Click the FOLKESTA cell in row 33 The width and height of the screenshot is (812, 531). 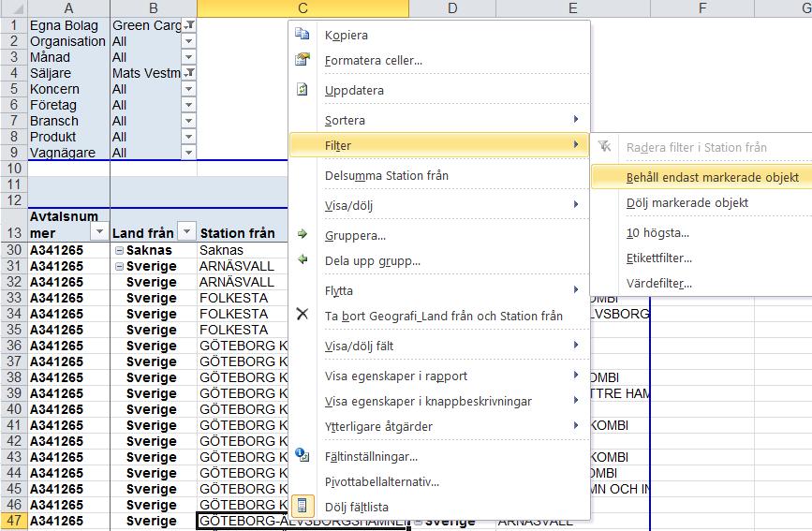pyautogui.click(x=243, y=298)
